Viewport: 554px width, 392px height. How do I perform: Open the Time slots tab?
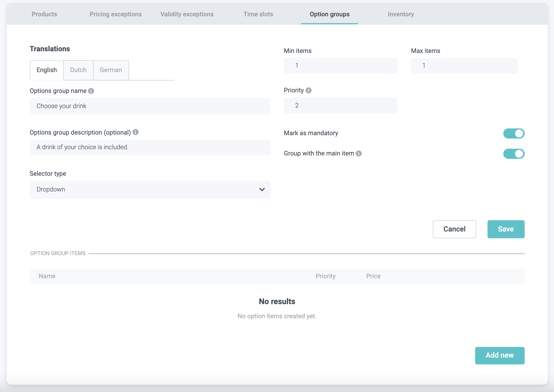258,14
